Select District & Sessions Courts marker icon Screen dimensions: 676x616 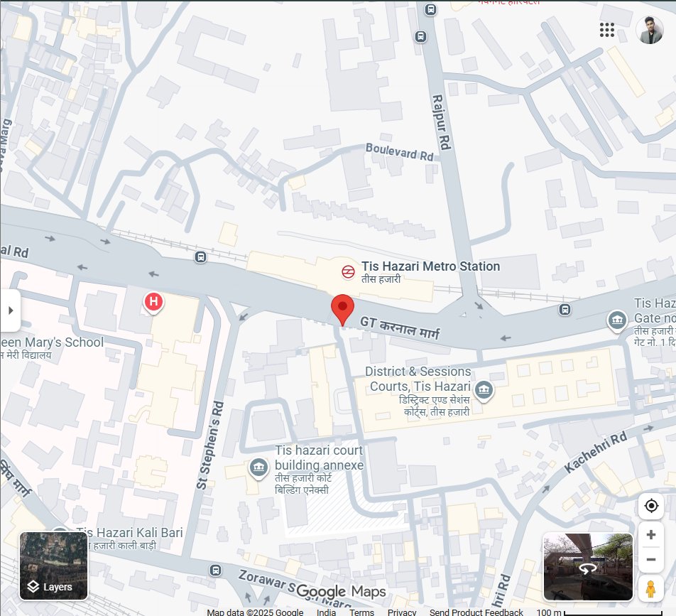tap(484, 390)
